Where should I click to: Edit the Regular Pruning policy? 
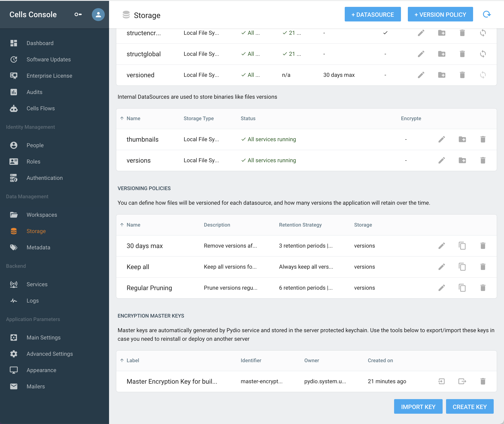(x=442, y=288)
